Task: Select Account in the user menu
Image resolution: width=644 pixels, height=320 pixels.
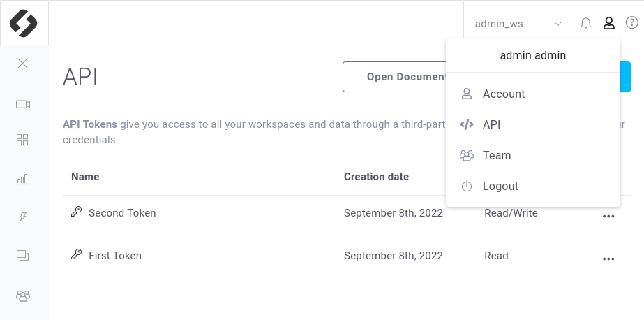Action: (532, 94)
